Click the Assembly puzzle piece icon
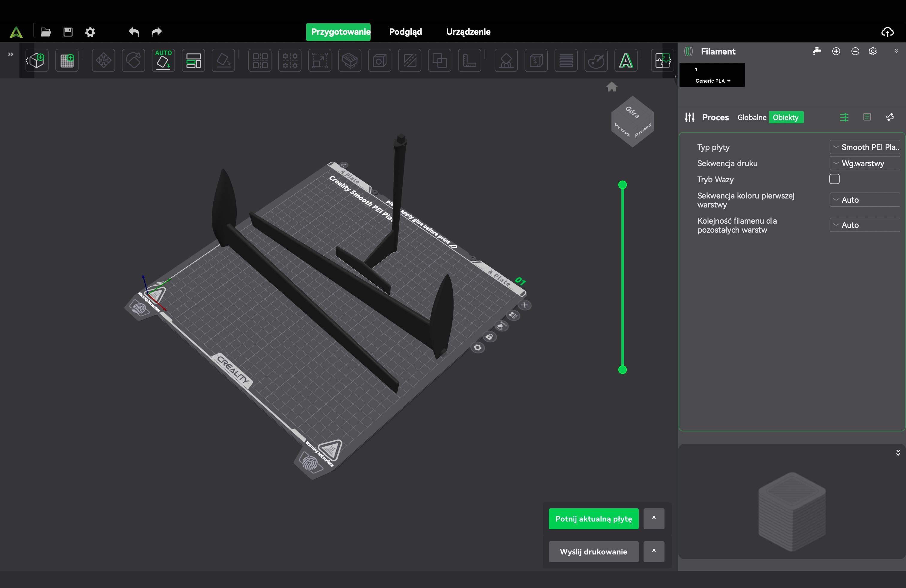 [x=662, y=60]
